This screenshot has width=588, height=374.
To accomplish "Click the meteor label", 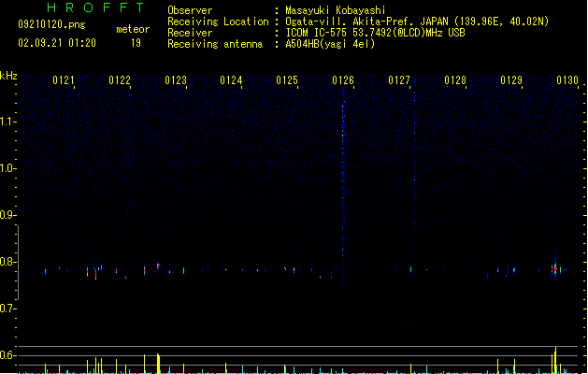I will pos(133,29).
